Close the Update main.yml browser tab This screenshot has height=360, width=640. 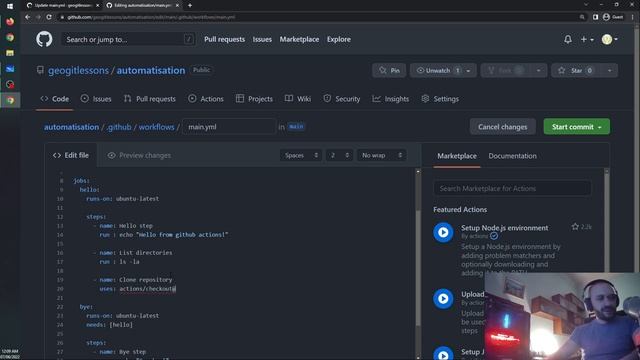[97, 5]
